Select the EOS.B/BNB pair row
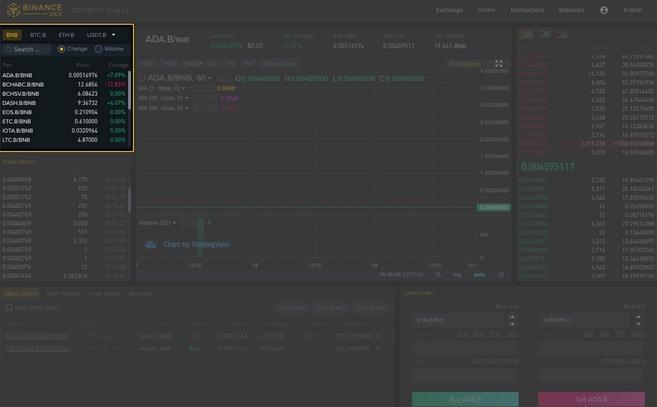 (x=65, y=112)
